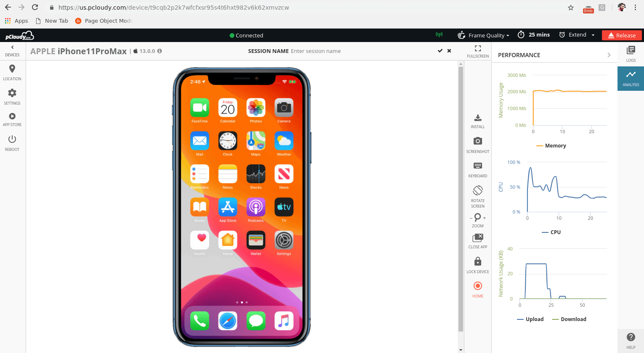Open the Podcasts app

(x=256, y=207)
